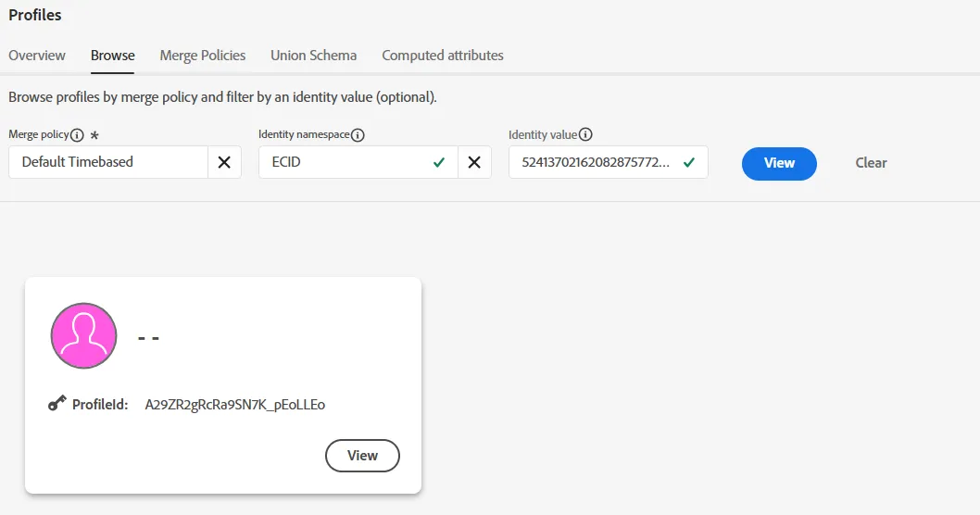Viewport: 980px width, 515px height.
Task: Open the Identity namespace ECID field
Action: pos(358,162)
